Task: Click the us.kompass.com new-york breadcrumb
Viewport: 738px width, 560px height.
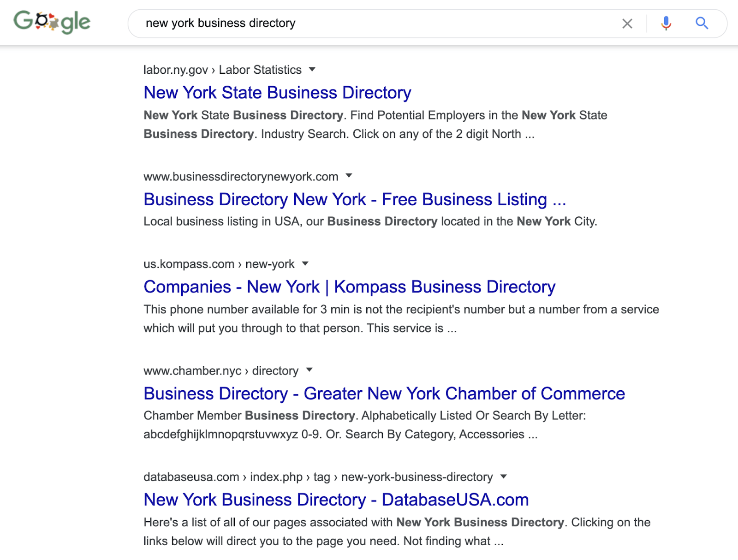Action: [x=219, y=264]
